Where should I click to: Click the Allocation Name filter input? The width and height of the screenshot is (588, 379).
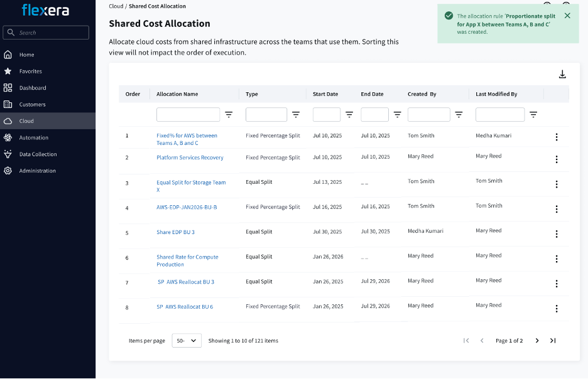tap(188, 115)
